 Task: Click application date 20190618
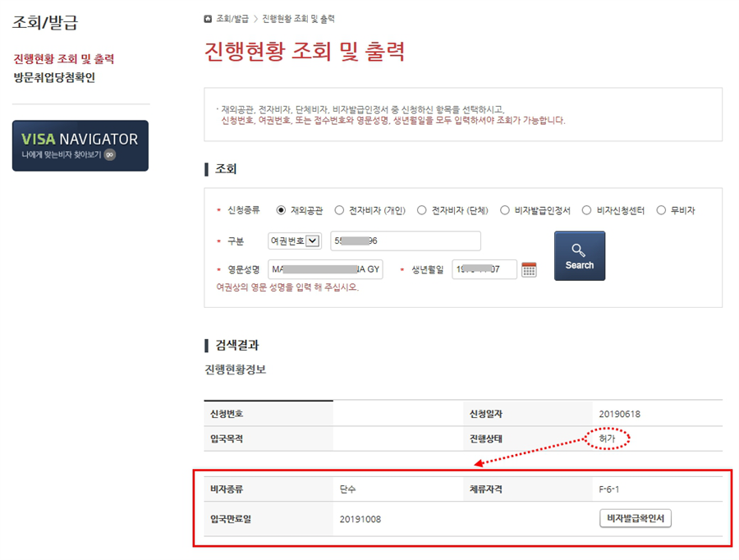[x=619, y=414]
